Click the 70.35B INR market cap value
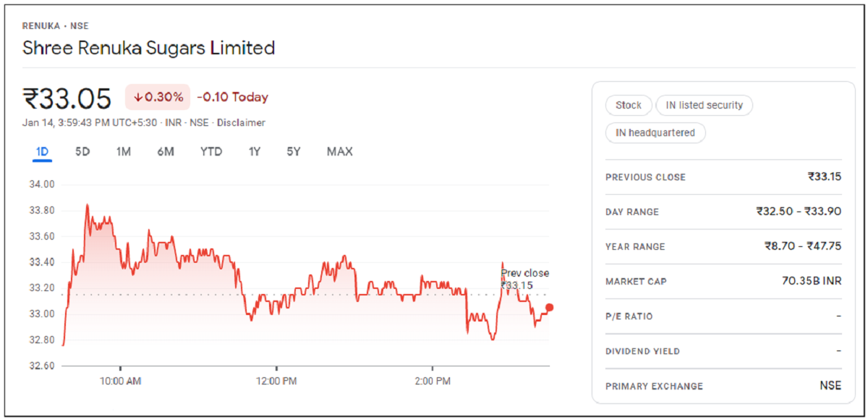 (x=812, y=281)
